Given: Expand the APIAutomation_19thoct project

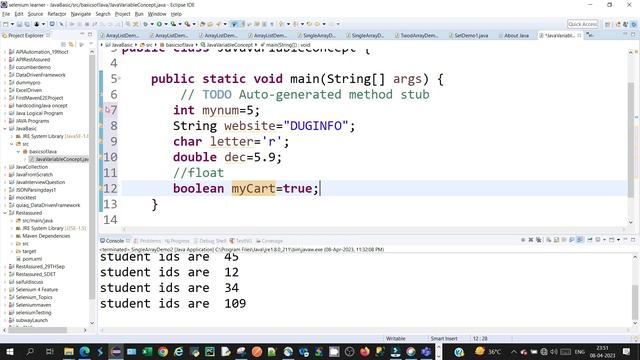Looking at the screenshot, I should click(5, 52).
